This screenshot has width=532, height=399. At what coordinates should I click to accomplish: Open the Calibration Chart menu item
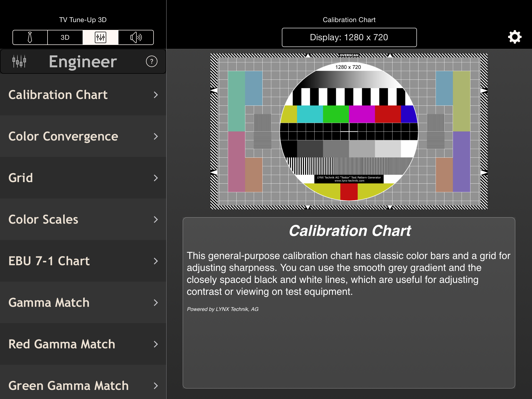[58, 95]
